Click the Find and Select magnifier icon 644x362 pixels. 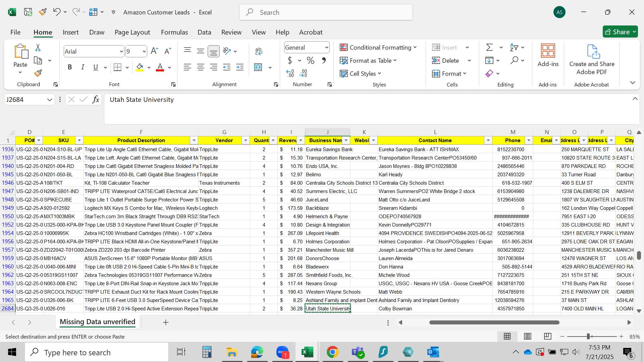(x=514, y=60)
